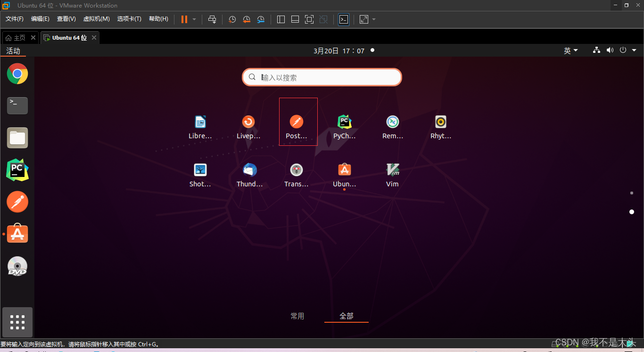644x352 pixels.
Task: Open Google Chrome in the dock
Action: 17,74
